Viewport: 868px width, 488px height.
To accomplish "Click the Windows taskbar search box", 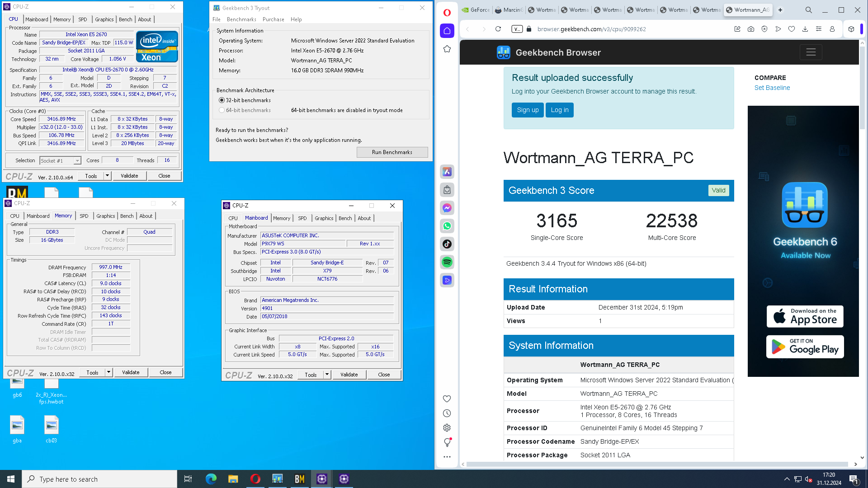I will click(x=99, y=479).
